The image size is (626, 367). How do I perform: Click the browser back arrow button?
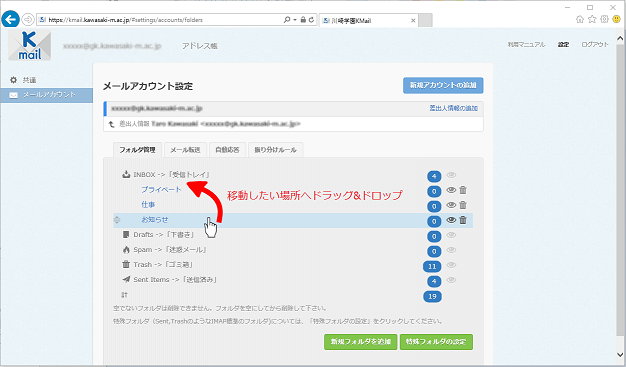click(x=10, y=19)
